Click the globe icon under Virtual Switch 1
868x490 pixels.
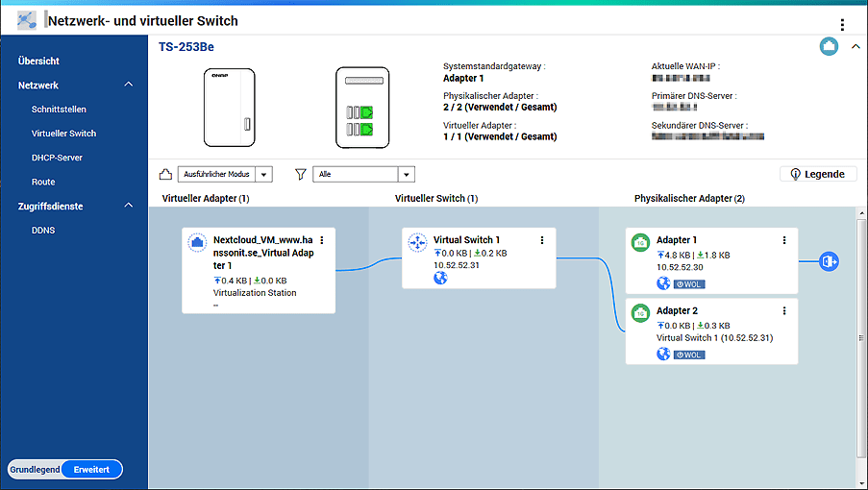440,279
